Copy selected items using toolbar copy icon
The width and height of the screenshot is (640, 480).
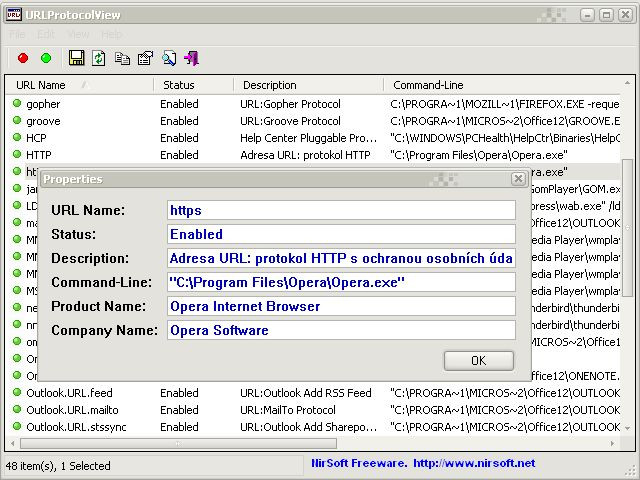click(x=122, y=58)
